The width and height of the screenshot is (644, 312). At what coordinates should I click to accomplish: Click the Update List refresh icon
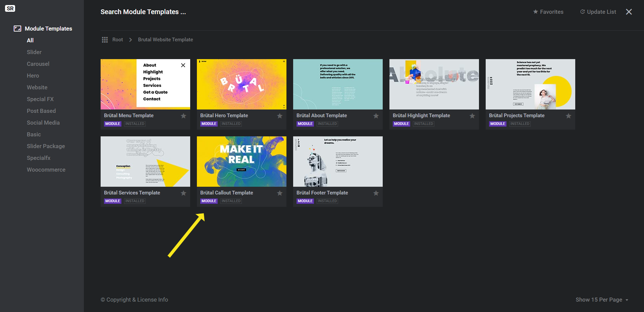tap(583, 12)
